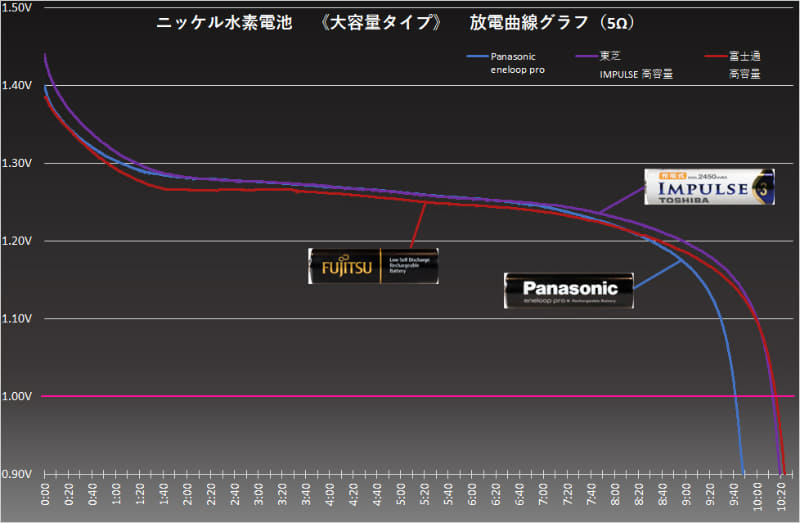Click the title text '放電曲線グラフ'
The height and width of the screenshot is (523, 800).
(529, 22)
